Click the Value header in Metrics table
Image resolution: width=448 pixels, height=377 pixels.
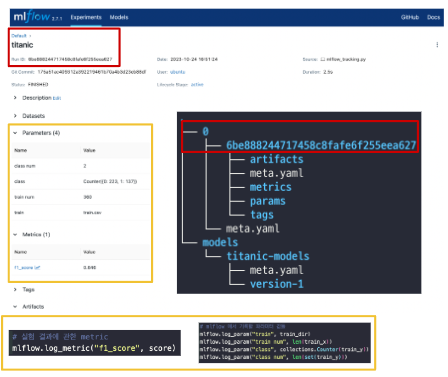(x=89, y=252)
